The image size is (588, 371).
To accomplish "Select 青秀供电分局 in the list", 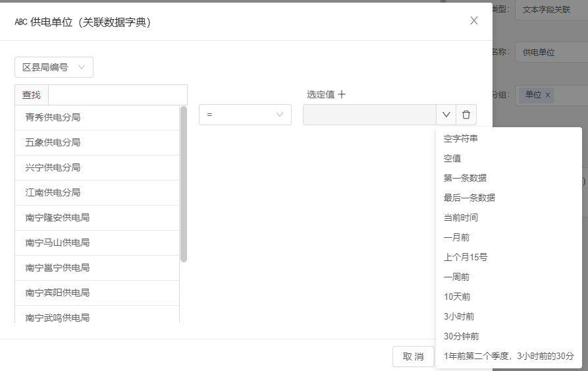I will 53,117.
